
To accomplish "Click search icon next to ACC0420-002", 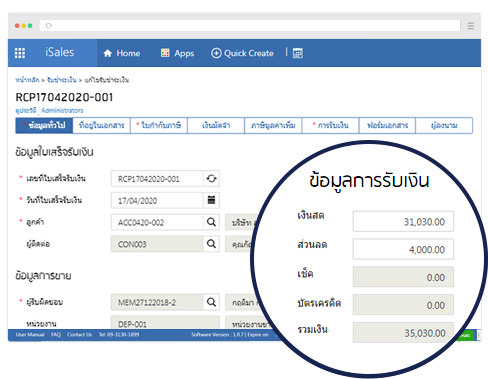I will pyautogui.click(x=211, y=222).
